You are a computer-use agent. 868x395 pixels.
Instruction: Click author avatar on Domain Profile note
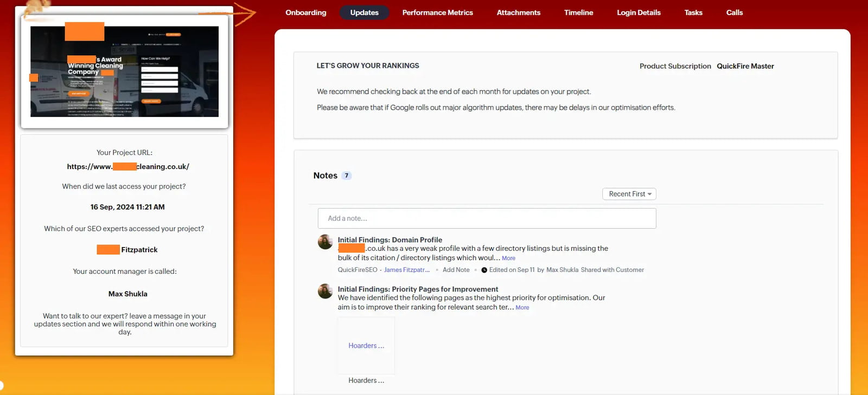point(325,242)
